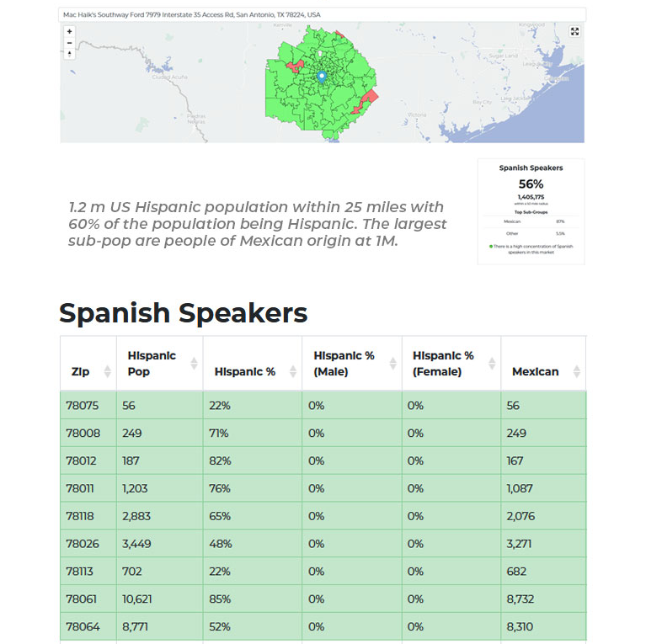Toggle fullscreen map view
This screenshot has height=644, width=646.
[574, 31]
